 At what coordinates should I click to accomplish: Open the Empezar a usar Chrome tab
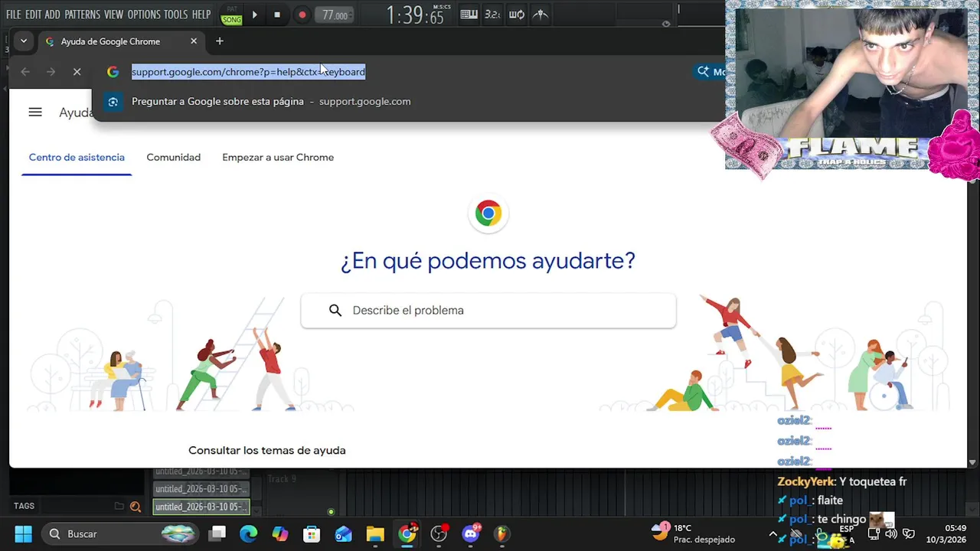pyautogui.click(x=278, y=158)
